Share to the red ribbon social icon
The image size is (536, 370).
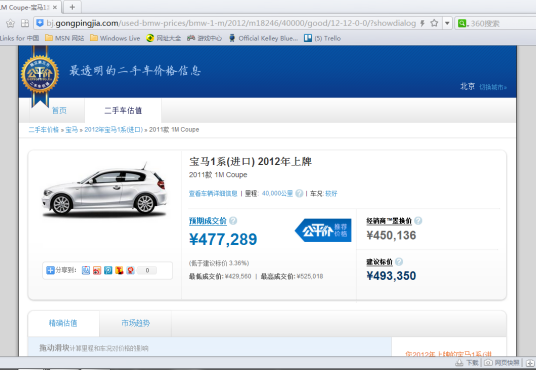[x=130, y=270]
